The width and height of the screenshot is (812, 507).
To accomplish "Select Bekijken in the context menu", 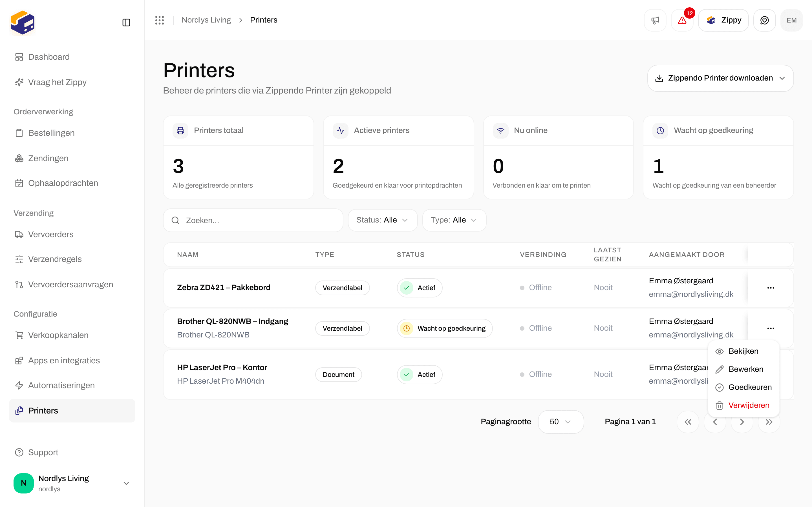I will click(x=743, y=351).
